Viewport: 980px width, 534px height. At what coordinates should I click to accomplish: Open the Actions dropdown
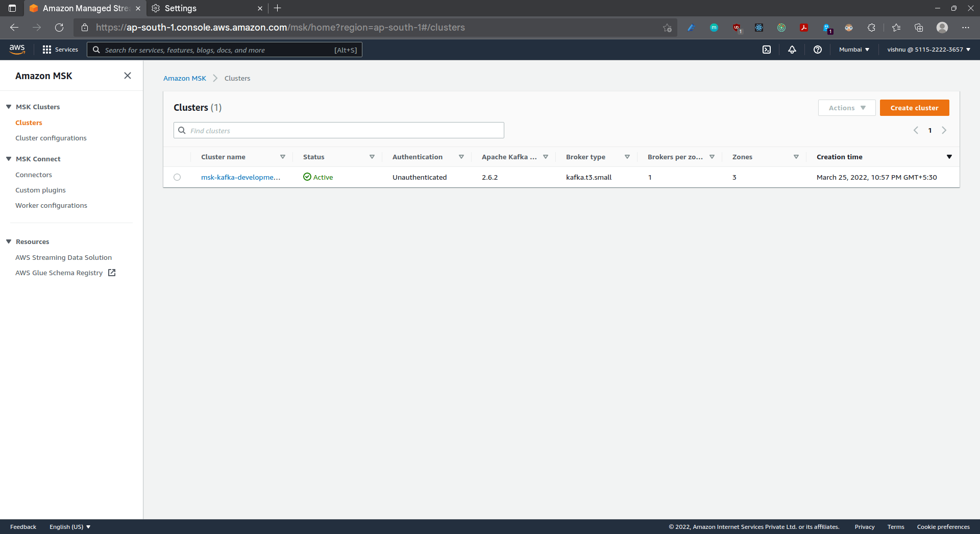click(847, 108)
